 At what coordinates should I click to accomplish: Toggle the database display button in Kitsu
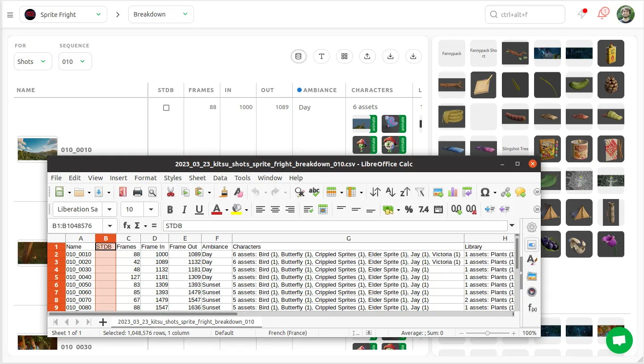(299, 56)
